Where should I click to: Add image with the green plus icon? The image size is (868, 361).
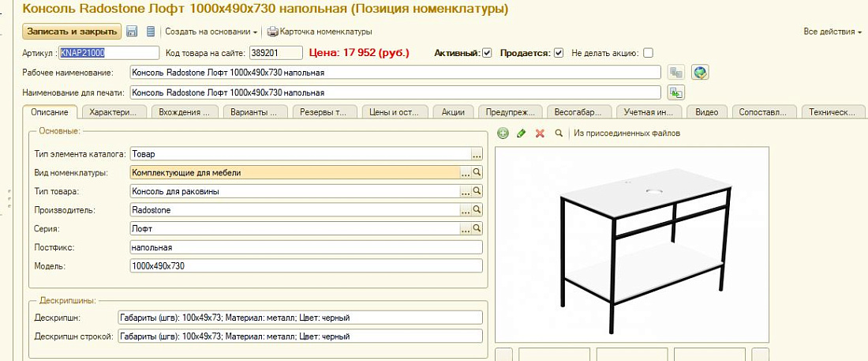point(503,133)
